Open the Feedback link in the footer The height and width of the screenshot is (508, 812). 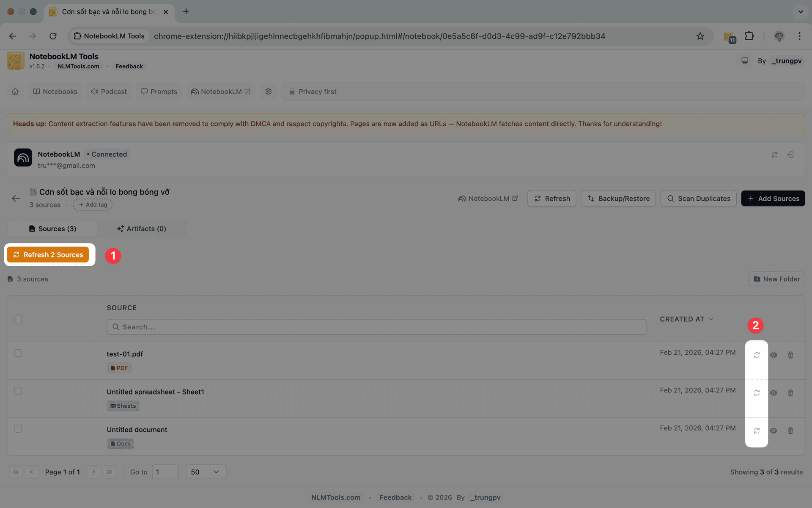(x=395, y=497)
